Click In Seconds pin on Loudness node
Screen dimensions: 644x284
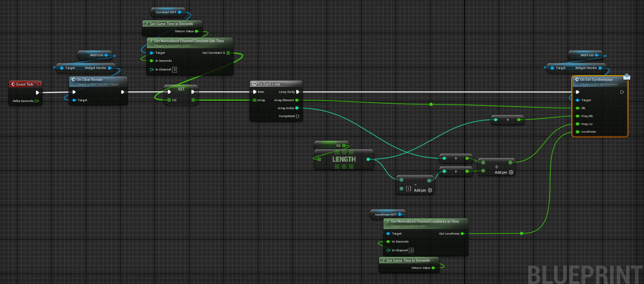(x=388, y=242)
